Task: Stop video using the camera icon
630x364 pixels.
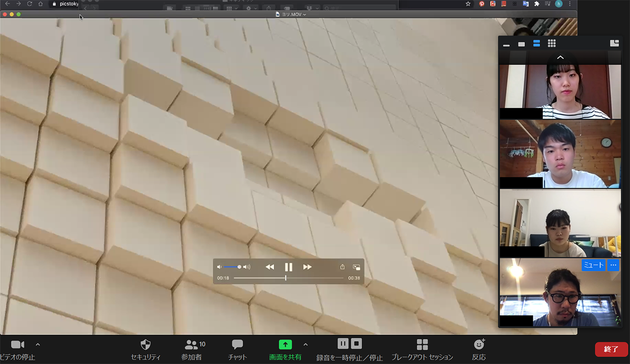Action: pyautogui.click(x=18, y=345)
